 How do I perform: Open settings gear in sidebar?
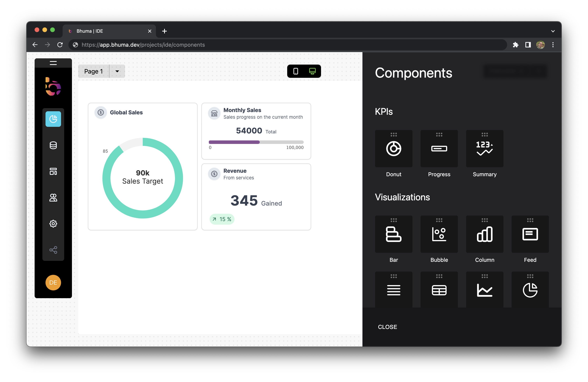(x=53, y=224)
